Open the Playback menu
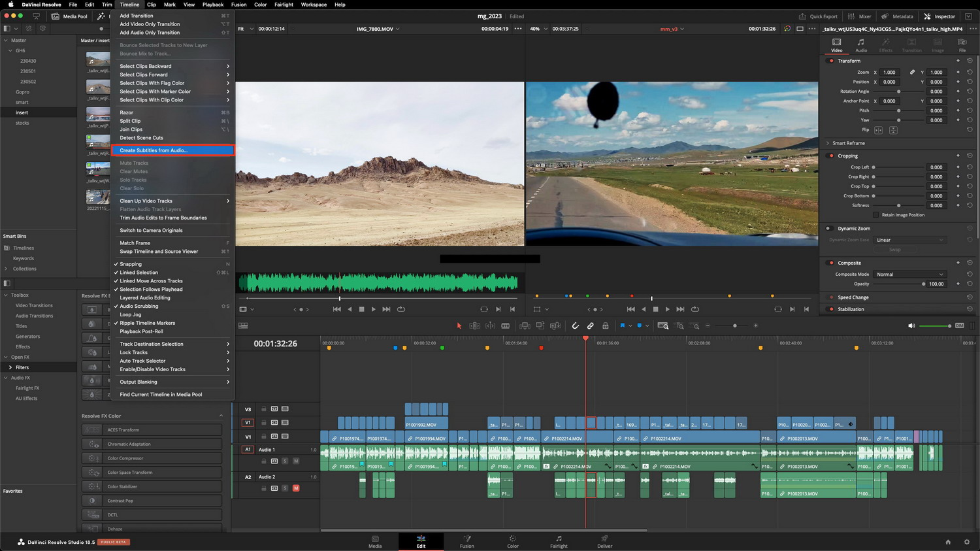This screenshot has height=551, width=980. (x=213, y=5)
